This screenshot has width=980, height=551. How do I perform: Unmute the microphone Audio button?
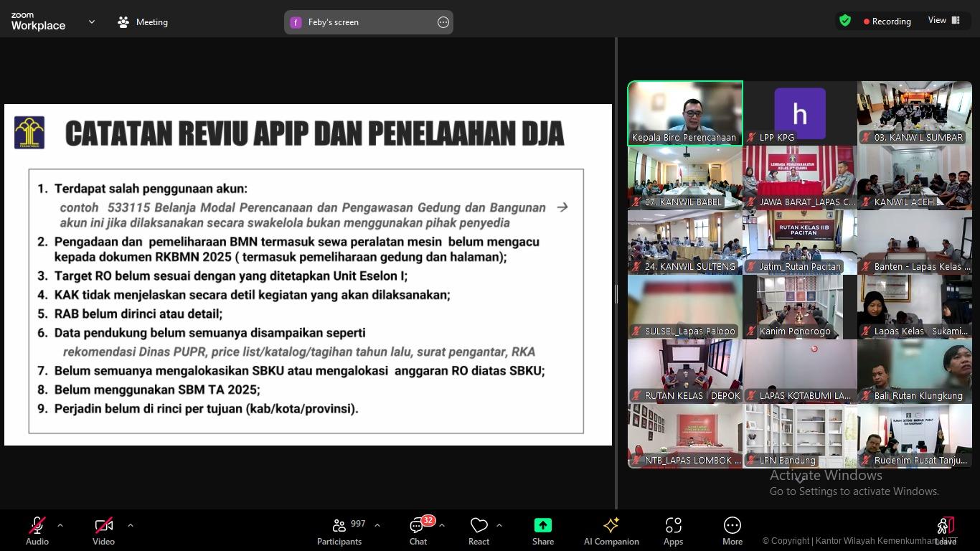pos(37,531)
